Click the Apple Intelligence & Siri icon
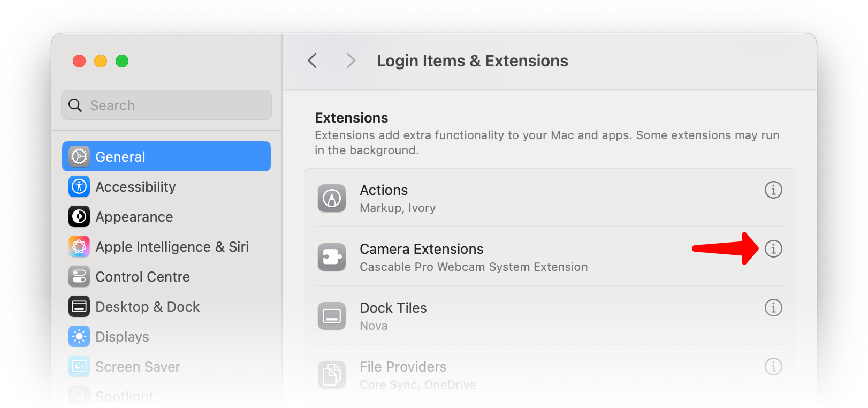This screenshot has width=868, height=408. pyautogui.click(x=79, y=246)
